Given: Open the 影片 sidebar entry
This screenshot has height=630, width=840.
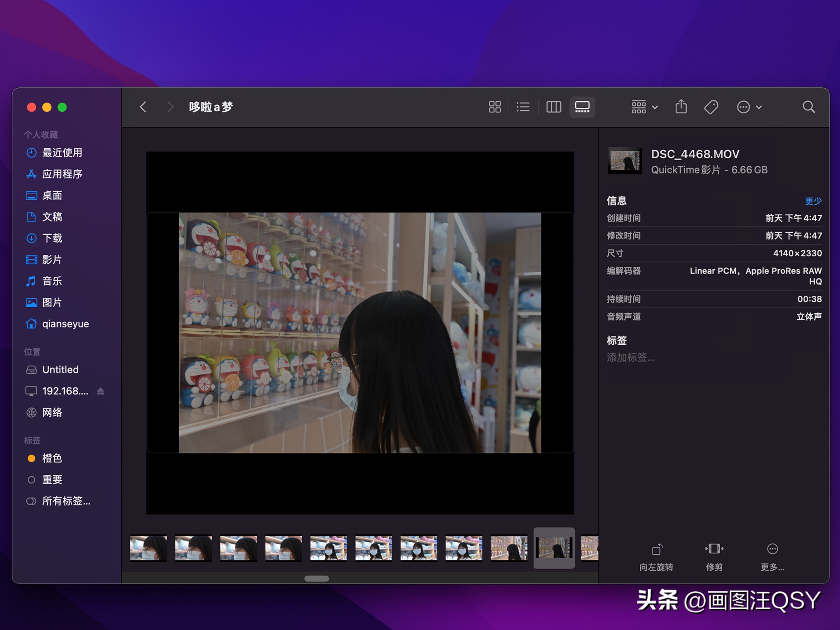Looking at the screenshot, I should (52, 259).
